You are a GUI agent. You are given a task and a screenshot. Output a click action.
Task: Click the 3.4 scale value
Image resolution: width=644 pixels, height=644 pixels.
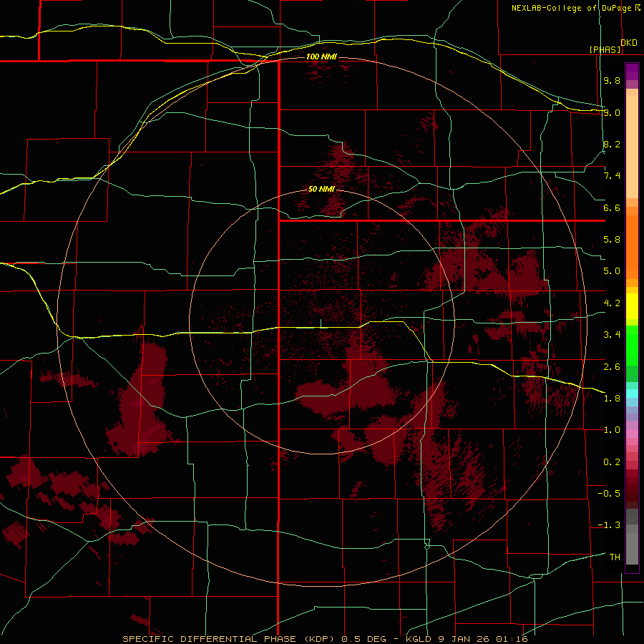[x=612, y=335]
